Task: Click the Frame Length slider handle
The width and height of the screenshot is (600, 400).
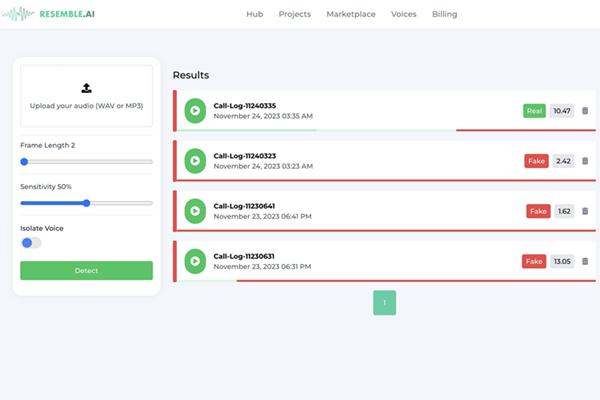Action: click(x=24, y=161)
